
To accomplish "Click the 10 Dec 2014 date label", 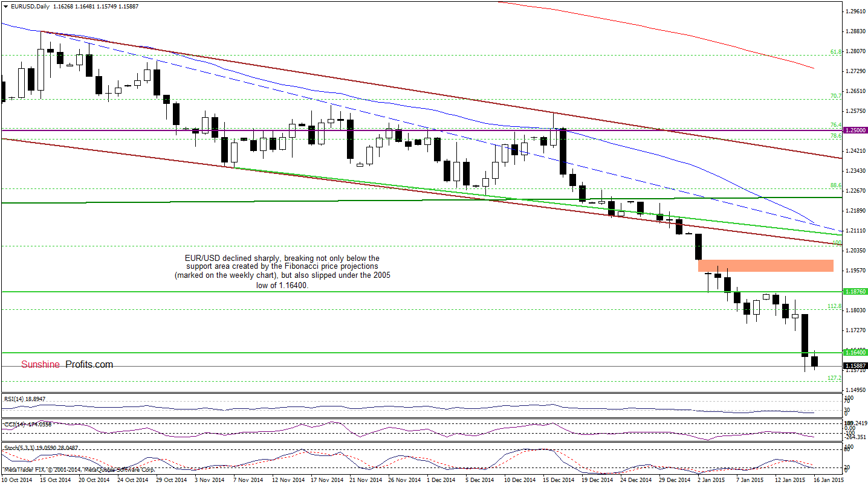I will coord(520,480).
